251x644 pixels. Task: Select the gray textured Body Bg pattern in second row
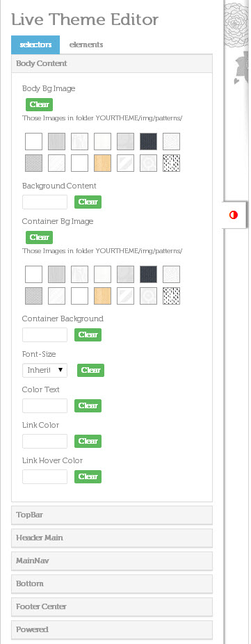(33, 163)
